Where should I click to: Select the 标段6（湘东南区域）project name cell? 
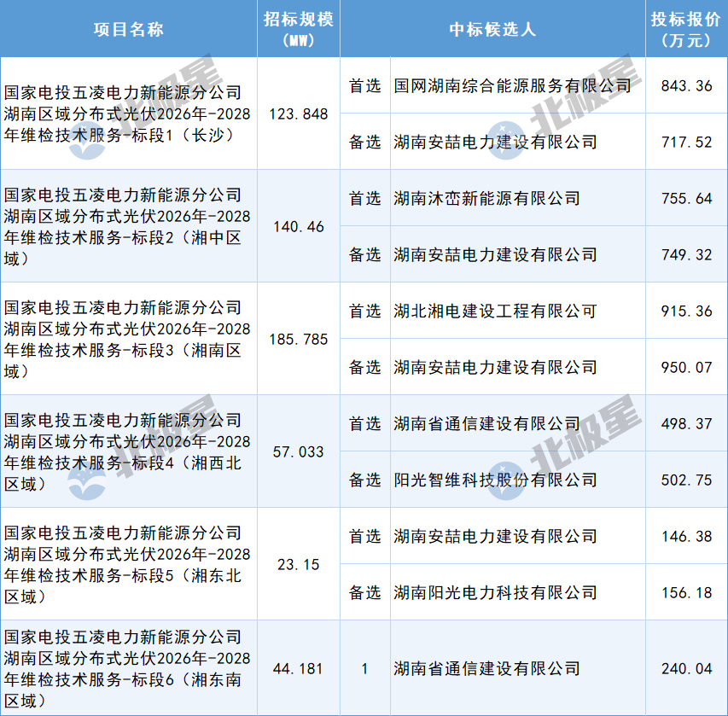point(129,668)
